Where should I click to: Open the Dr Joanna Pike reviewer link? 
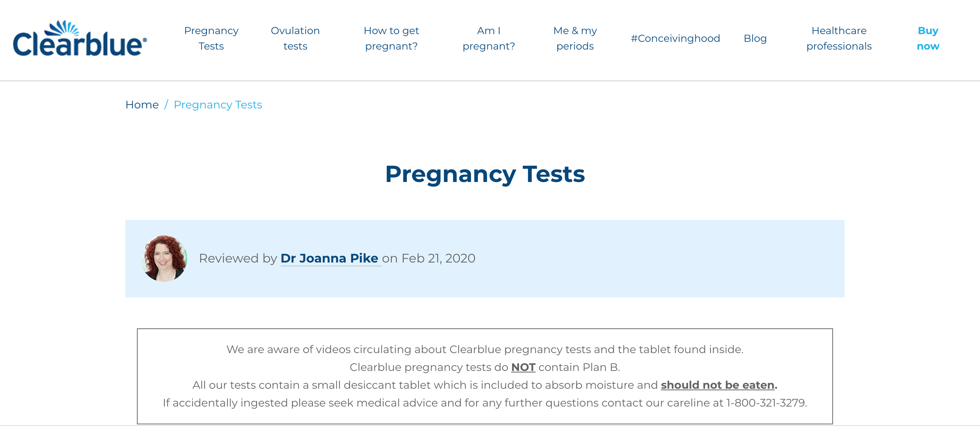click(330, 258)
